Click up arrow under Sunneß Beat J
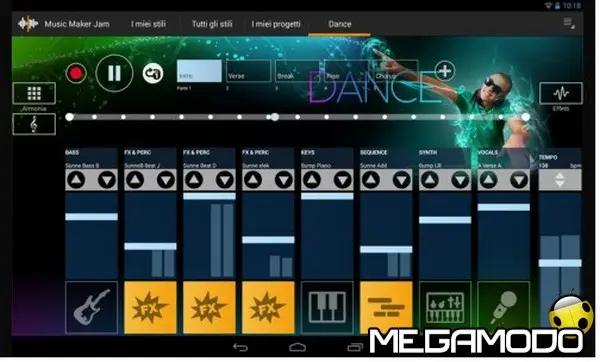600x362 pixels. point(135,179)
